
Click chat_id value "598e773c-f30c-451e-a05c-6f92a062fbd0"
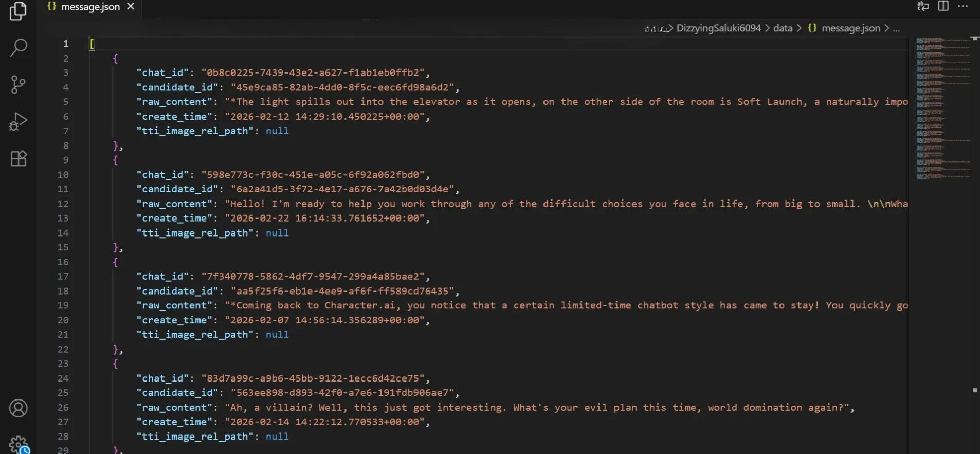pos(313,174)
